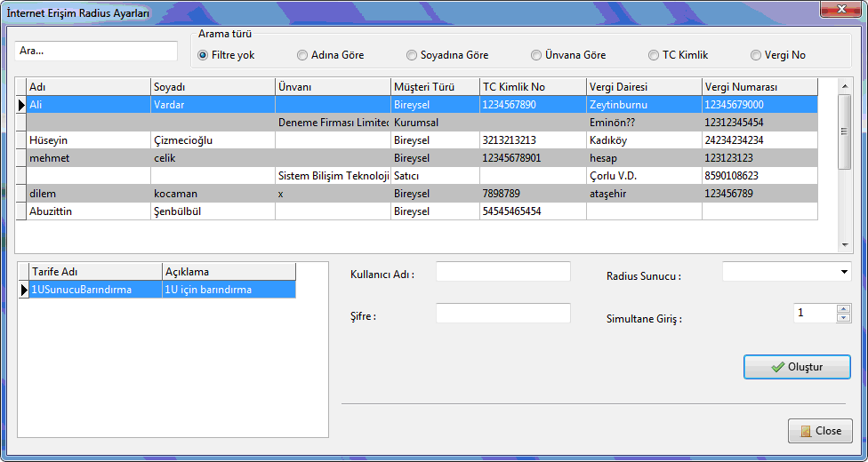Click the ataşehir tax office cell
The width and height of the screenshot is (868, 462).
(x=645, y=194)
